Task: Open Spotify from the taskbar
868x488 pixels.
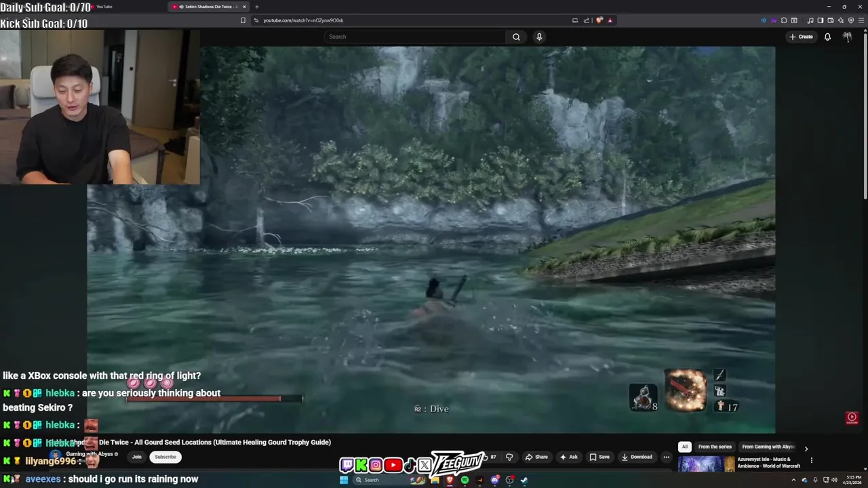Action: [465, 480]
